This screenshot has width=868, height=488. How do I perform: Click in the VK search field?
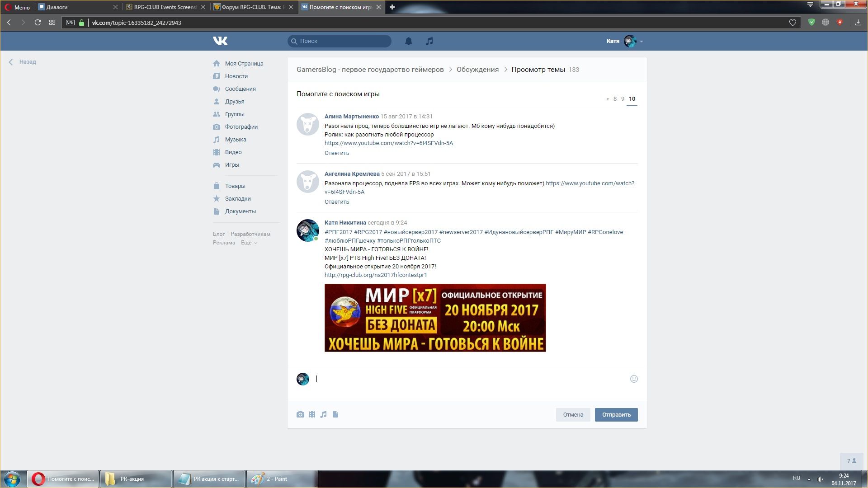pyautogui.click(x=340, y=41)
